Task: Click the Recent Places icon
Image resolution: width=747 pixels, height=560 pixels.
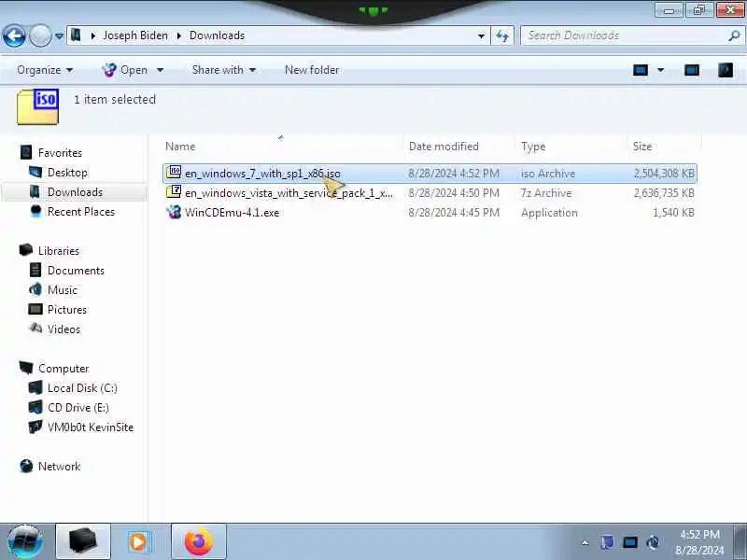Action: (x=35, y=211)
